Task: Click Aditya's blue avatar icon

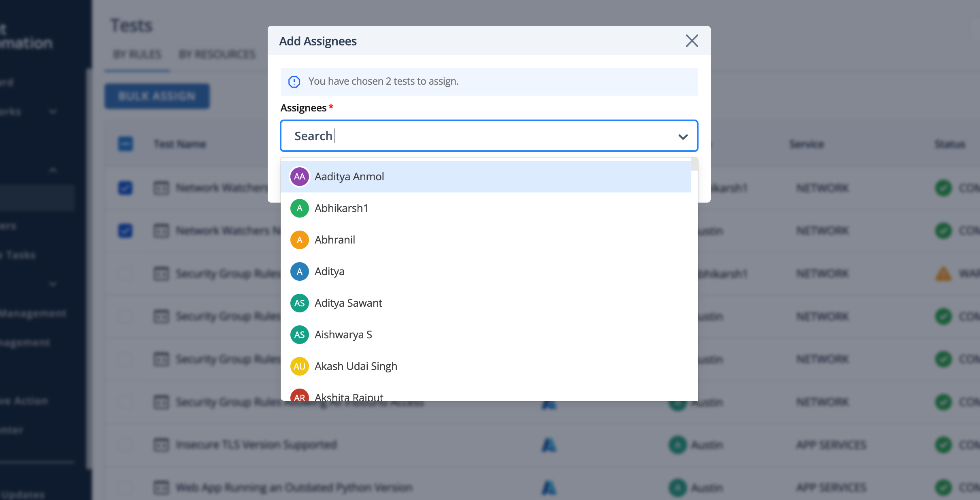Action: (300, 271)
